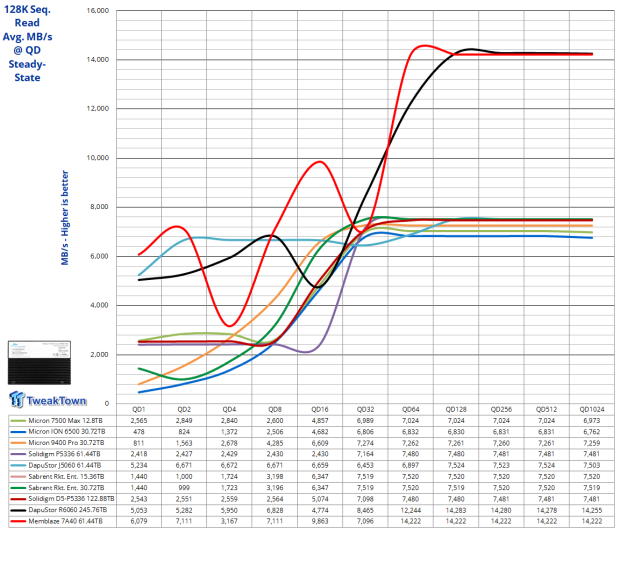Screen dimensions: 620x568
Task: Click the Solidigm P5336 61.44TB QD32 value 7,164
Action: pos(365,454)
